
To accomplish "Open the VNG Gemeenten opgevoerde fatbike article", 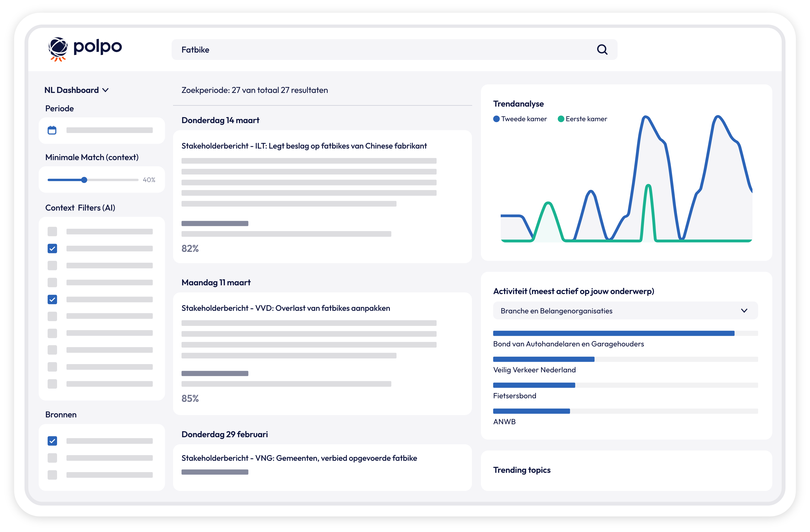I will 299,458.
